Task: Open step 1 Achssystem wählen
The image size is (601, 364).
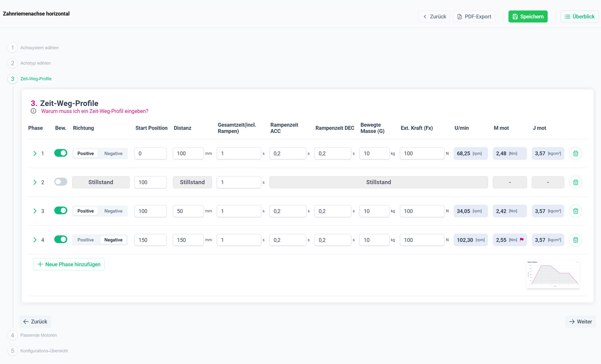Action: tap(39, 48)
